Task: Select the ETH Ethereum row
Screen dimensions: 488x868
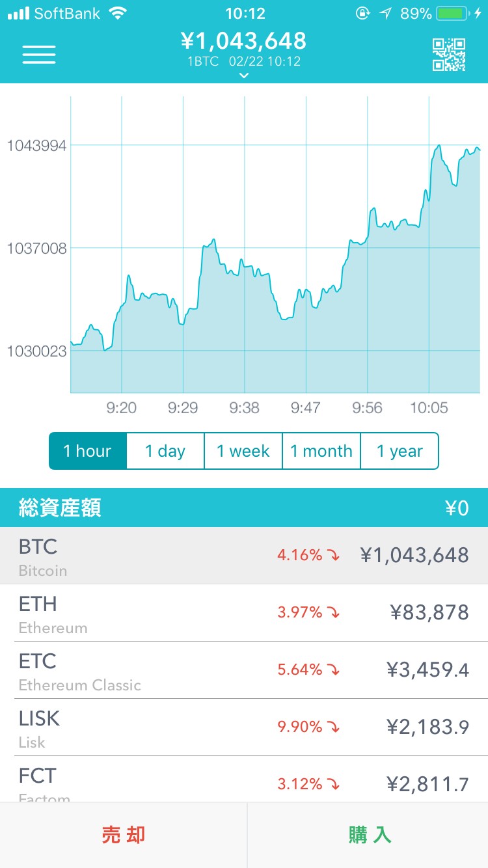Action: (x=244, y=613)
